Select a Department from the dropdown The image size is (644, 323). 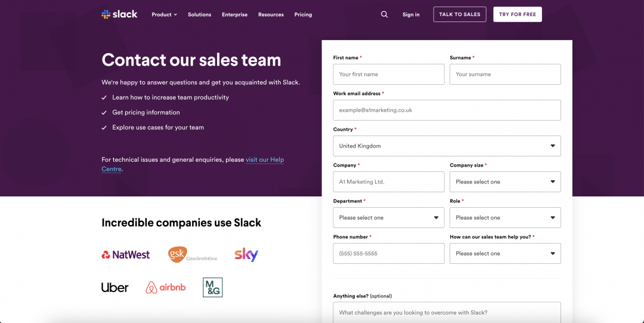pos(388,217)
